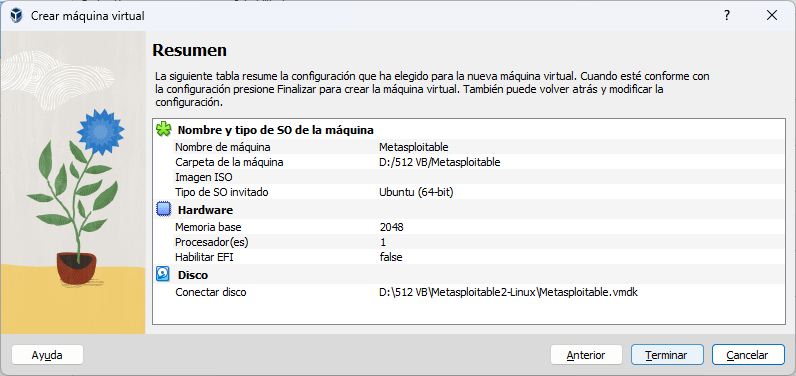Go back with the Anterior button
The width and height of the screenshot is (796, 376).
click(586, 355)
